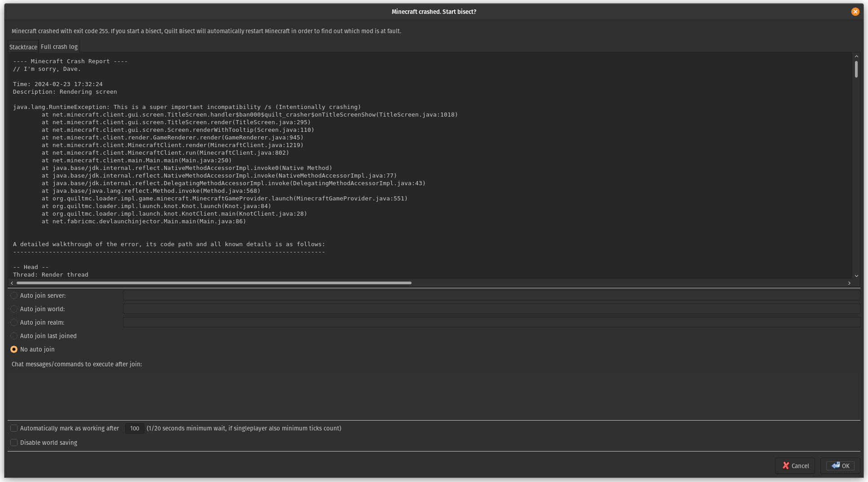Image resolution: width=868 pixels, height=482 pixels.
Task: Switch to the Stacktrace tab
Action: (x=23, y=47)
